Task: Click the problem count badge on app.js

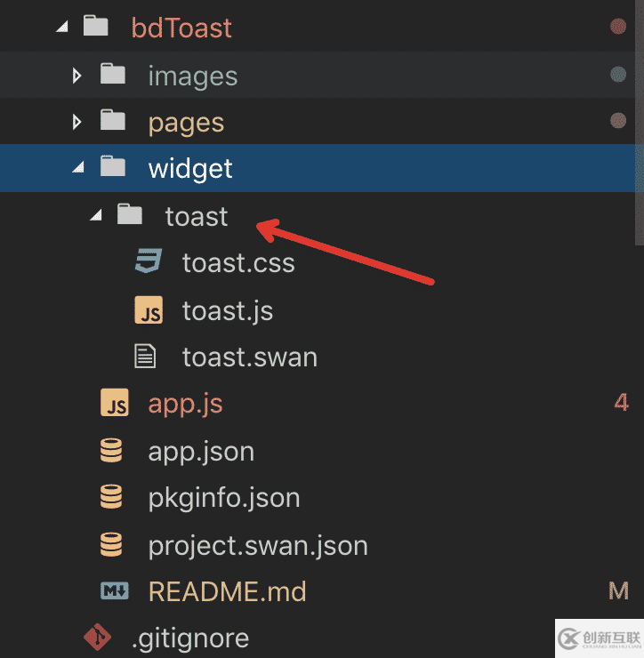Action: click(x=621, y=404)
